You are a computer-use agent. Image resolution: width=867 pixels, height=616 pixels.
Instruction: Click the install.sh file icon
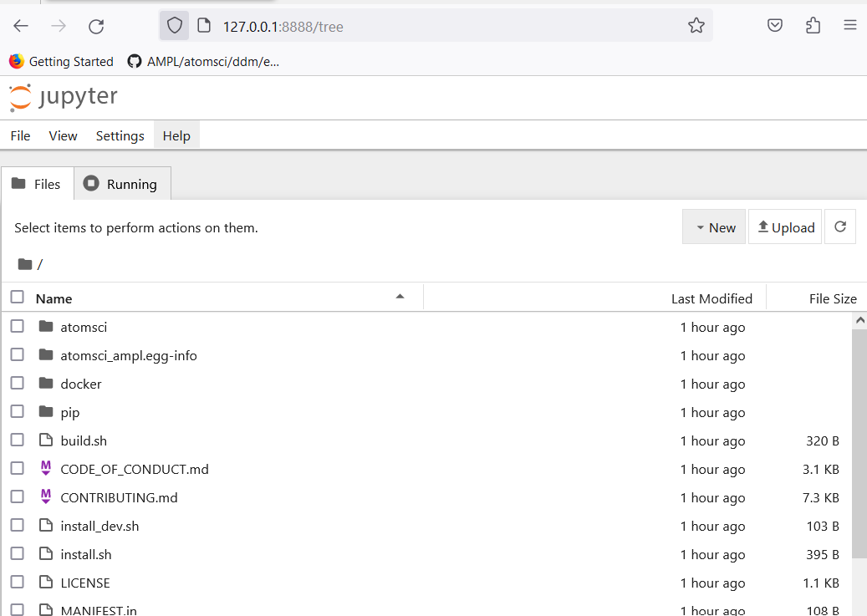[x=46, y=553]
